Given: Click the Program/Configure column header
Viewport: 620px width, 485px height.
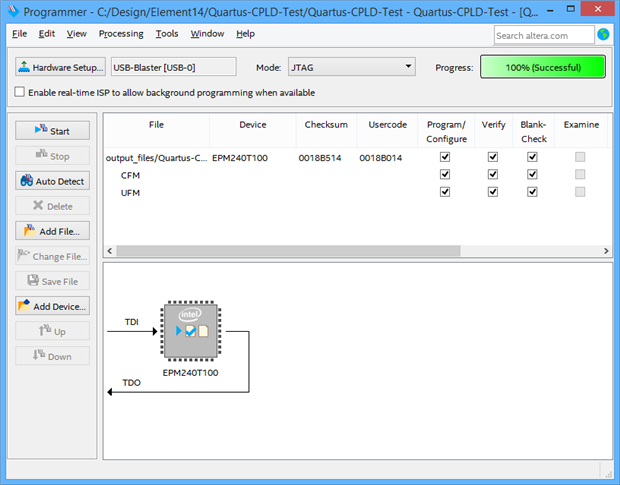Looking at the screenshot, I should tap(446, 132).
